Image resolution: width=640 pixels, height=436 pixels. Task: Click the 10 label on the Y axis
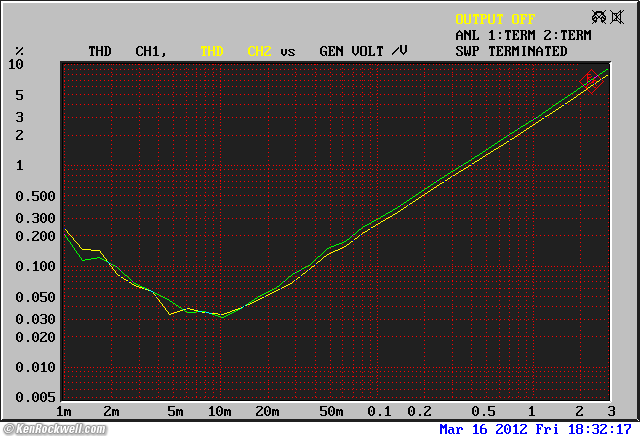pos(16,64)
